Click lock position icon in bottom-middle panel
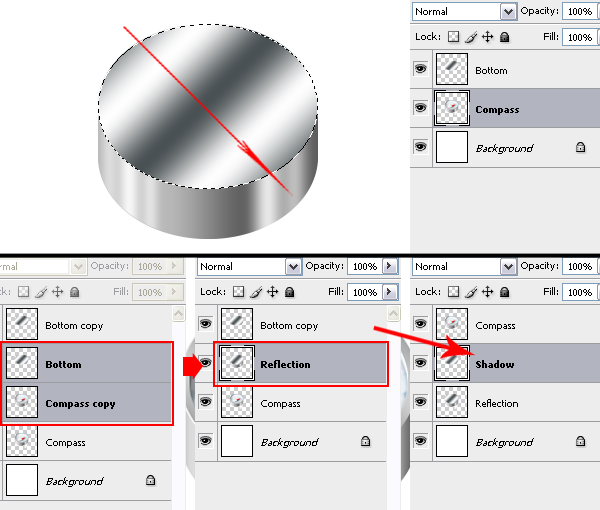 click(x=273, y=292)
